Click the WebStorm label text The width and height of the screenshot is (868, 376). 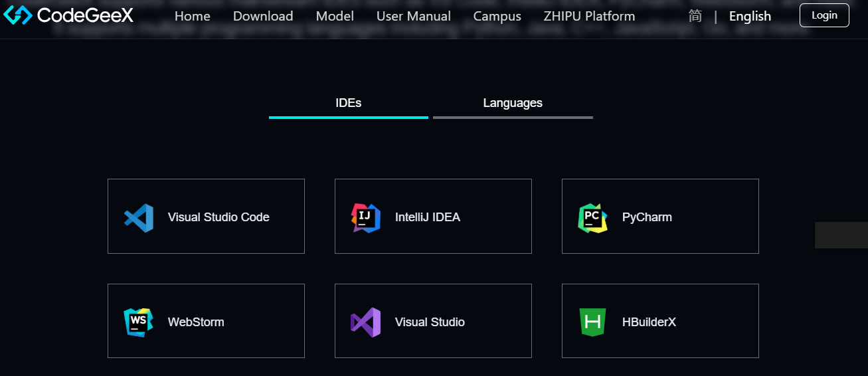(196, 322)
